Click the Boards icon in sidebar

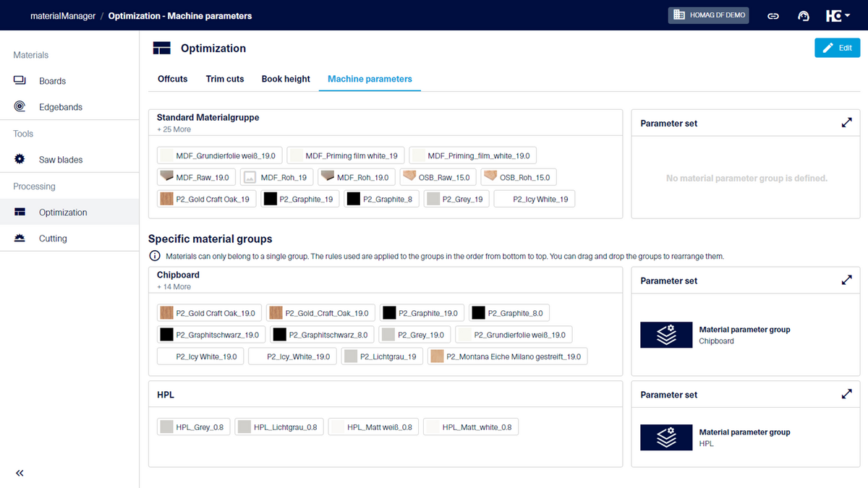[x=20, y=81]
